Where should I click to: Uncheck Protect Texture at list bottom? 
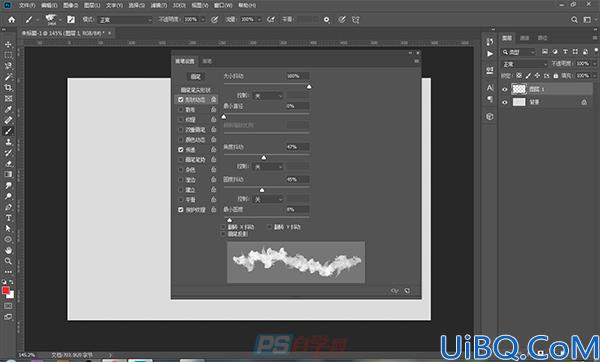pyautogui.click(x=181, y=210)
